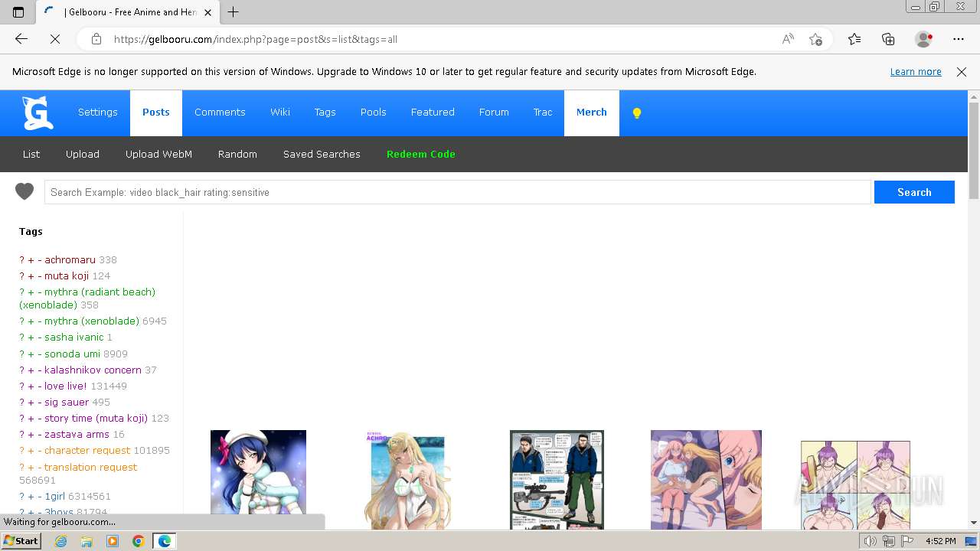The width and height of the screenshot is (980, 551).
Task: Open a new tab
Action: 234,12
